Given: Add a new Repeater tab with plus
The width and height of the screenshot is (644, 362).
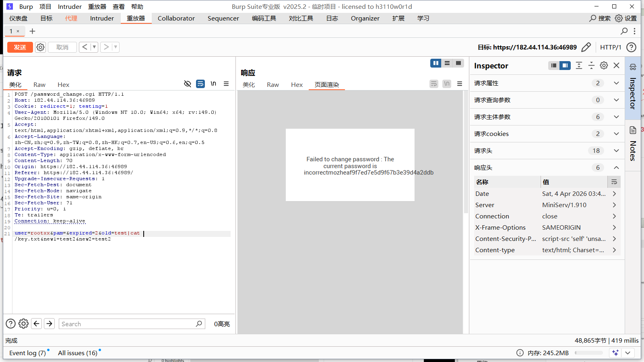Looking at the screenshot, I should (33, 31).
